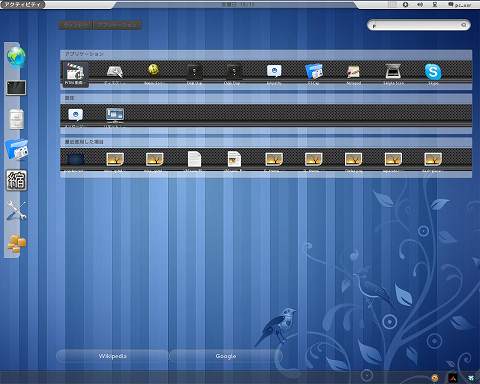Screen dimensions: 480x384
Task: Launch the 縮 kanji icon app
Action: [x=16, y=180]
